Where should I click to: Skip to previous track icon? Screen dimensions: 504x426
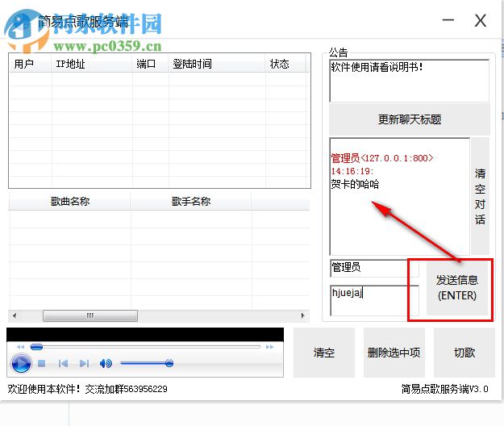pyautogui.click(x=64, y=364)
